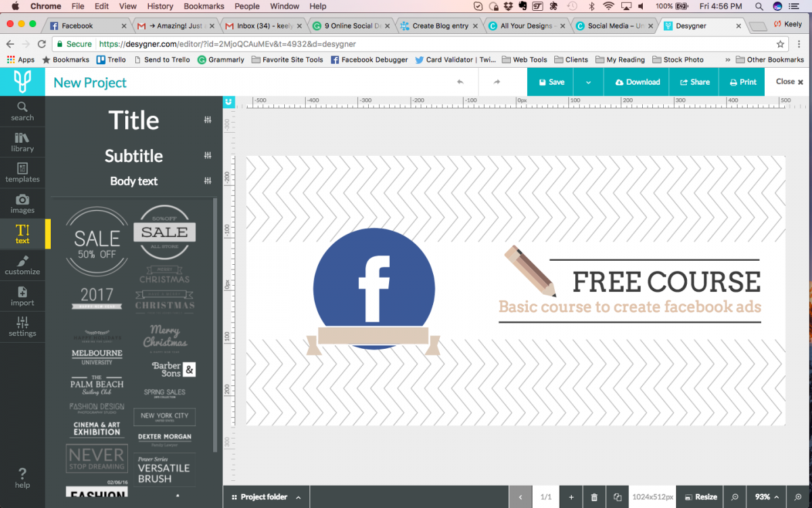Insert the NEVER STOP DREAMING text template
Image resolution: width=812 pixels, height=508 pixels.
coord(97,458)
